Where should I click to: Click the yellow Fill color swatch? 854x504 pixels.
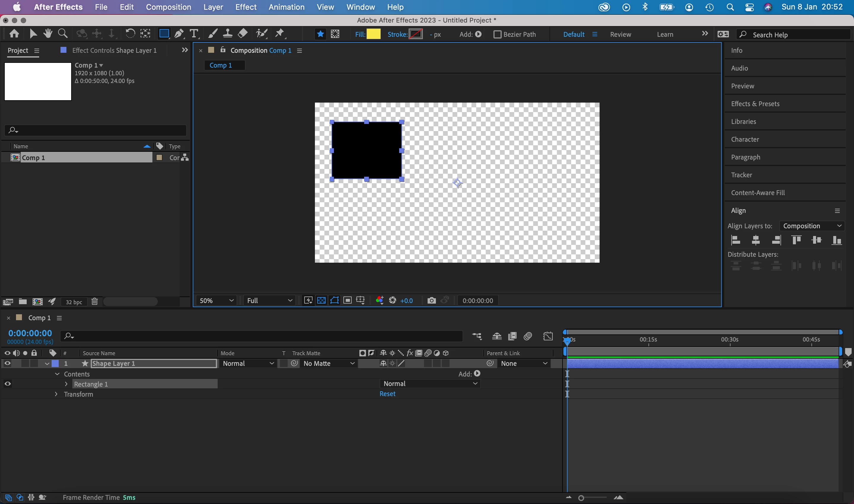coord(374,34)
